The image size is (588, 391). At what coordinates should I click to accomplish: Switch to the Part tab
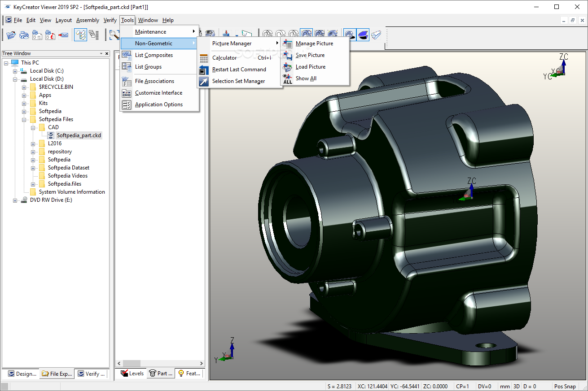161,373
